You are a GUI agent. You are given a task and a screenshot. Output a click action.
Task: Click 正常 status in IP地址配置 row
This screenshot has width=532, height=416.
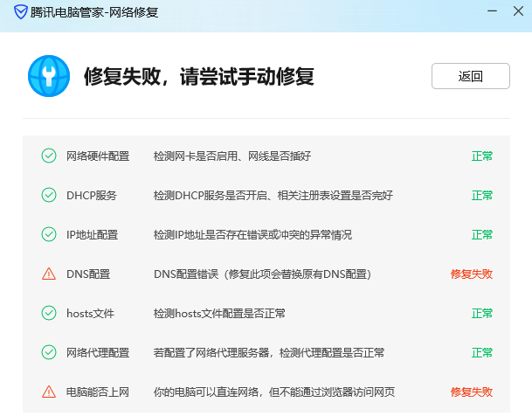pyautogui.click(x=482, y=235)
